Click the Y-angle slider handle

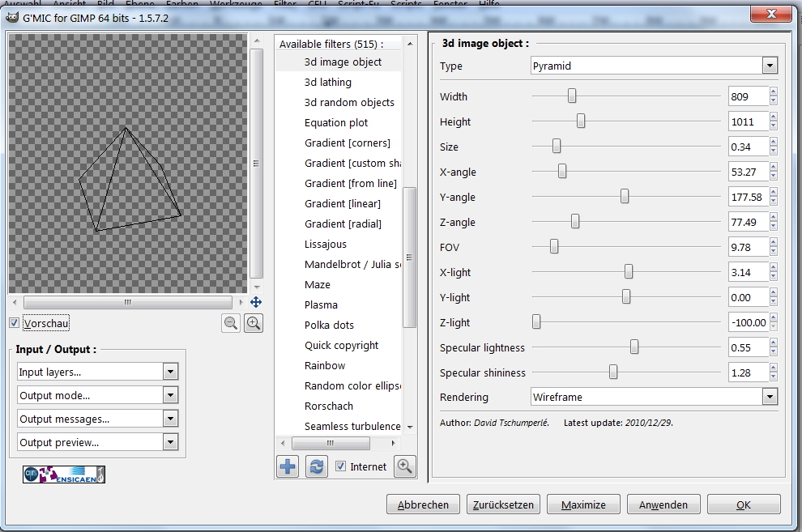pyautogui.click(x=625, y=196)
